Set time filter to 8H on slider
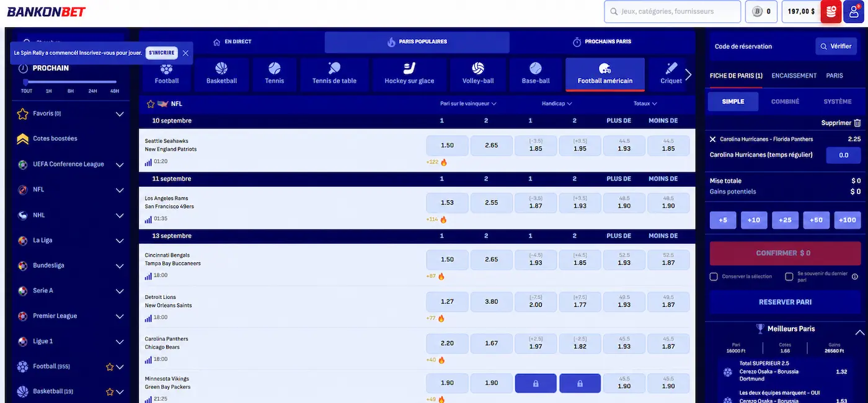 pyautogui.click(x=70, y=91)
